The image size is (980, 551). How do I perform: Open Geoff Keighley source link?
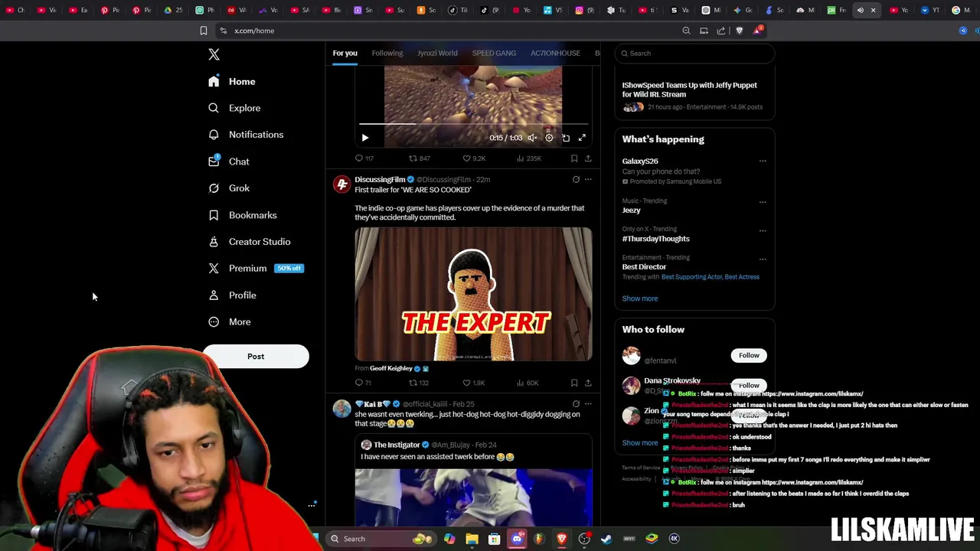pos(390,369)
